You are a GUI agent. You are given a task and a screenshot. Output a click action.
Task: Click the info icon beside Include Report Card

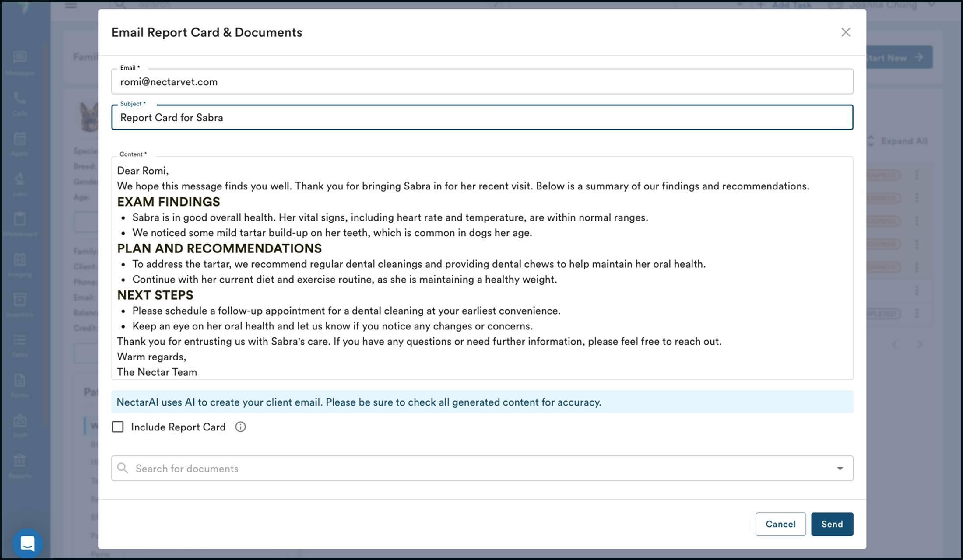(240, 427)
